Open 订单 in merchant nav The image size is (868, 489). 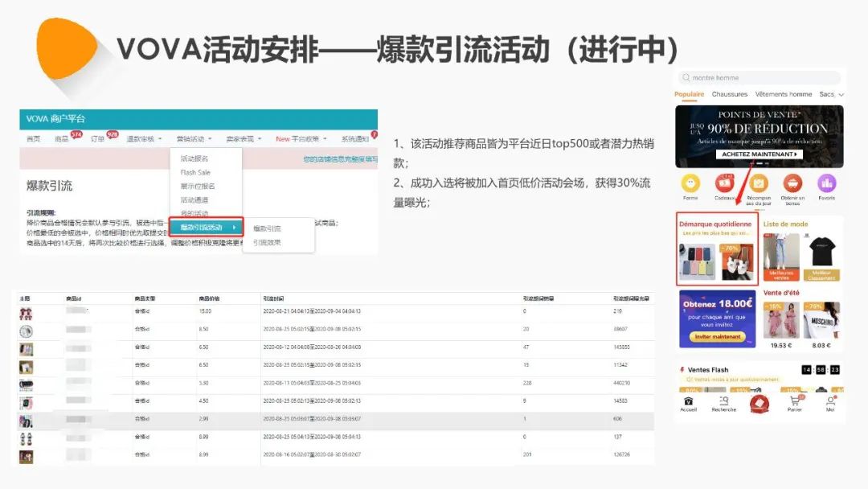click(97, 139)
